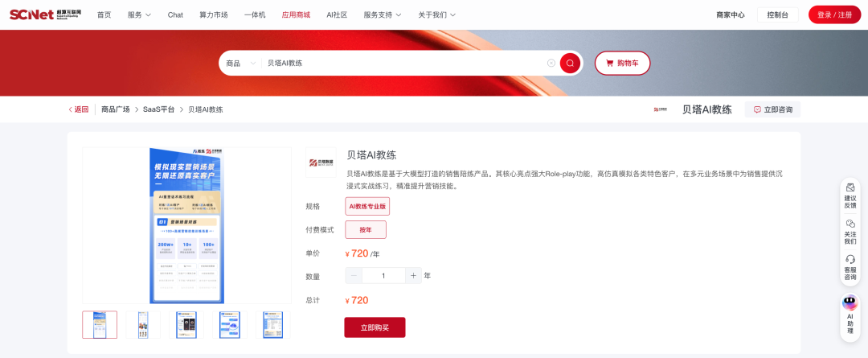Select the 按年 payment mode option
Viewport: 868px width, 358px height.
366,229
